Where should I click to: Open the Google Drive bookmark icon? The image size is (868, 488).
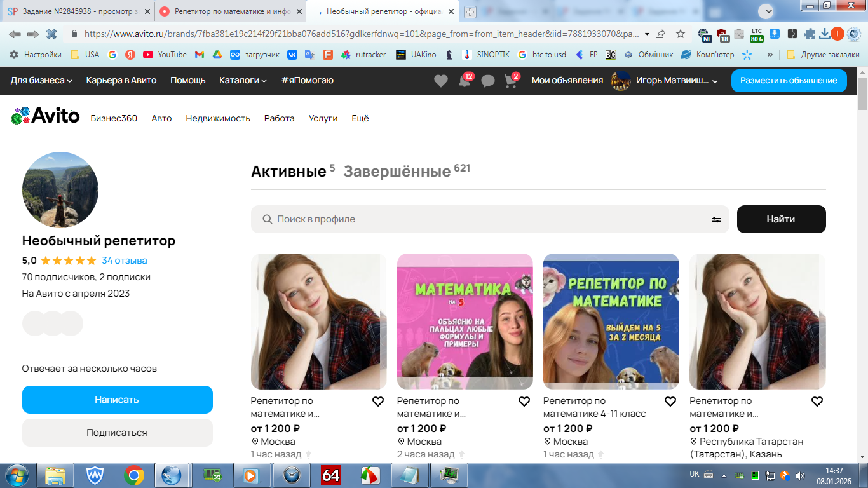tap(217, 55)
